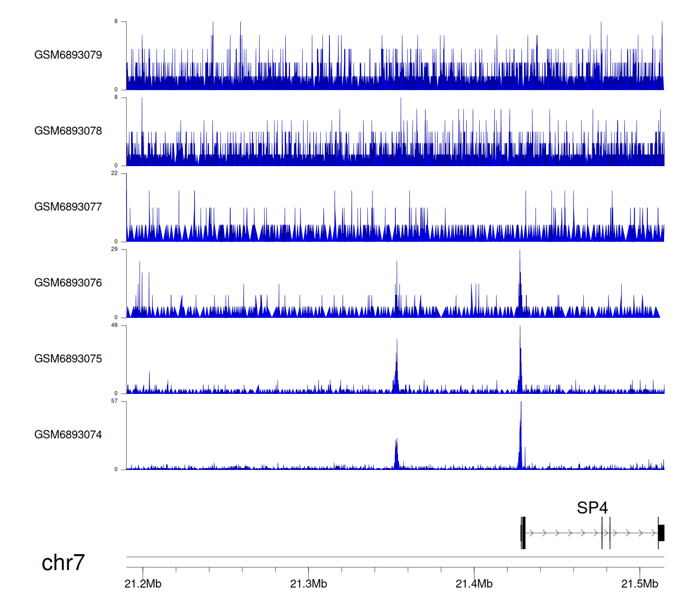Screen dimensions: 700x616
Task: Click the y-axis maximum 57 label
Action: point(114,401)
